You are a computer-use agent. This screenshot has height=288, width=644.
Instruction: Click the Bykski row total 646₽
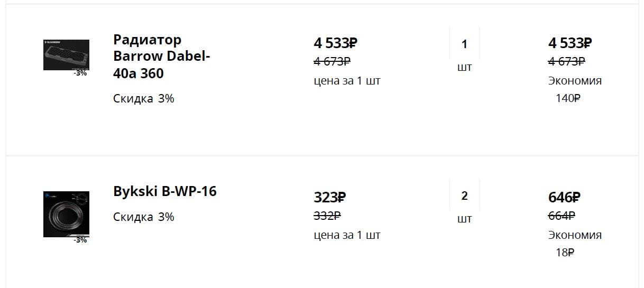tap(564, 198)
